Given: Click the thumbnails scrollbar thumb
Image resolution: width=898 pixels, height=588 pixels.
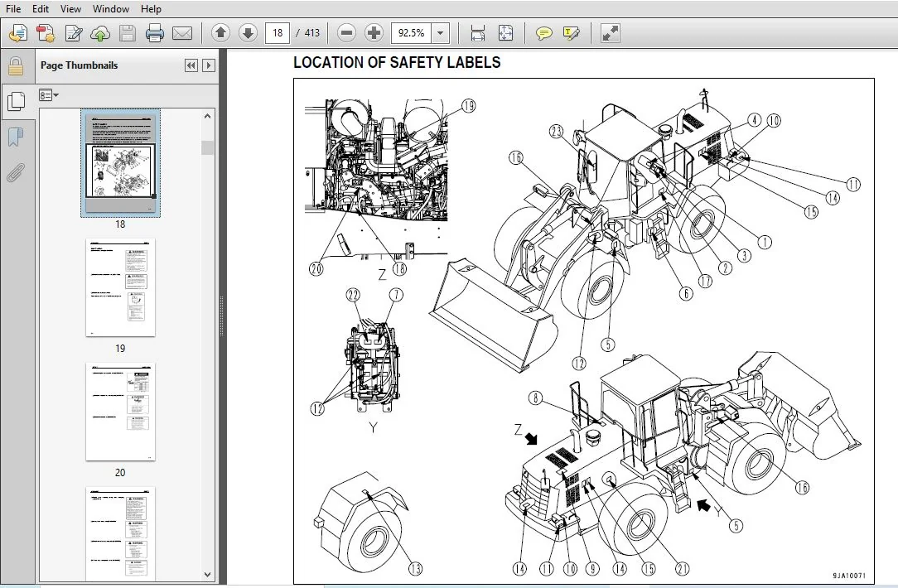Looking at the screenshot, I should click(207, 147).
